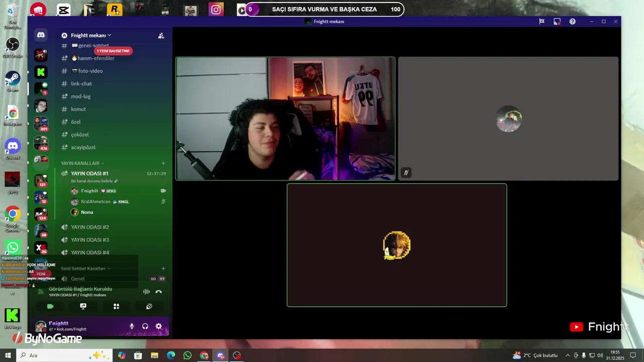Click user Fnightt in voice channel list

(x=118, y=191)
